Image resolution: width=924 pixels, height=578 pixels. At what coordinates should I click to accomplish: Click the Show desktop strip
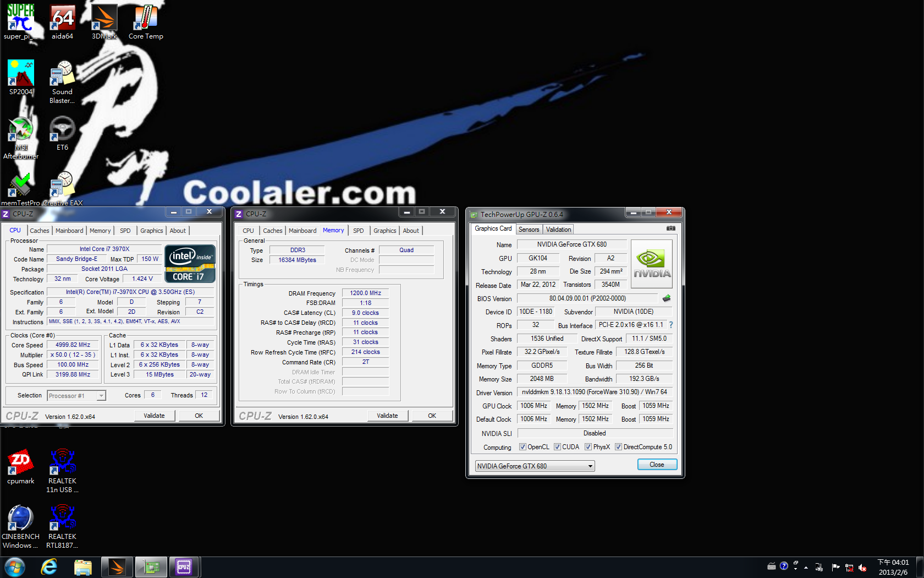click(x=920, y=567)
